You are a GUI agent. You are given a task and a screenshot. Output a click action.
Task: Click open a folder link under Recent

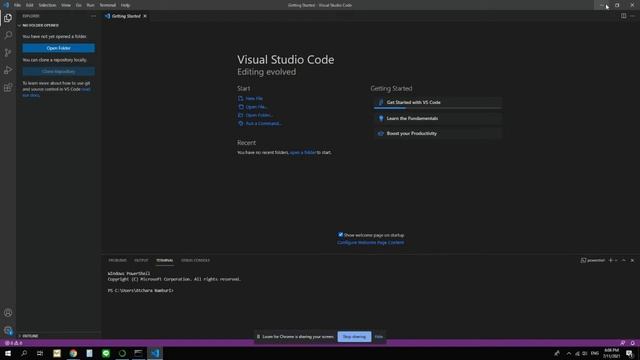tap(303, 152)
